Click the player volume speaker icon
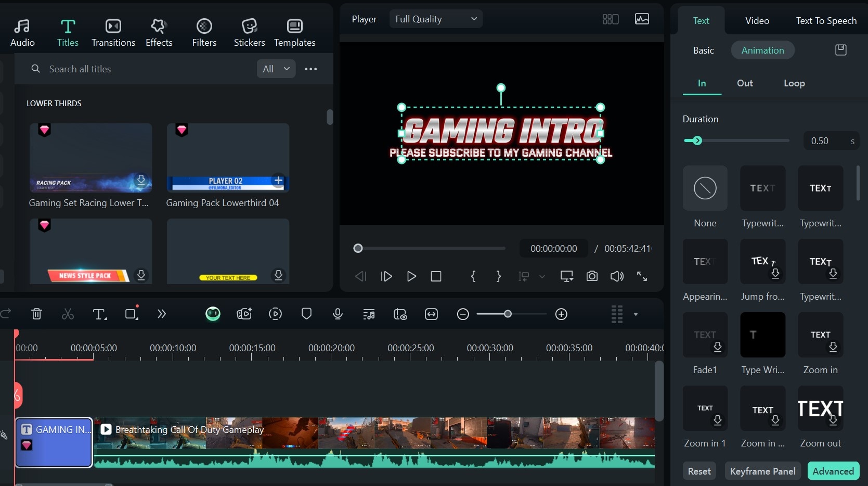The width and height of the screenshot is (868, 486). pos(617,276)
